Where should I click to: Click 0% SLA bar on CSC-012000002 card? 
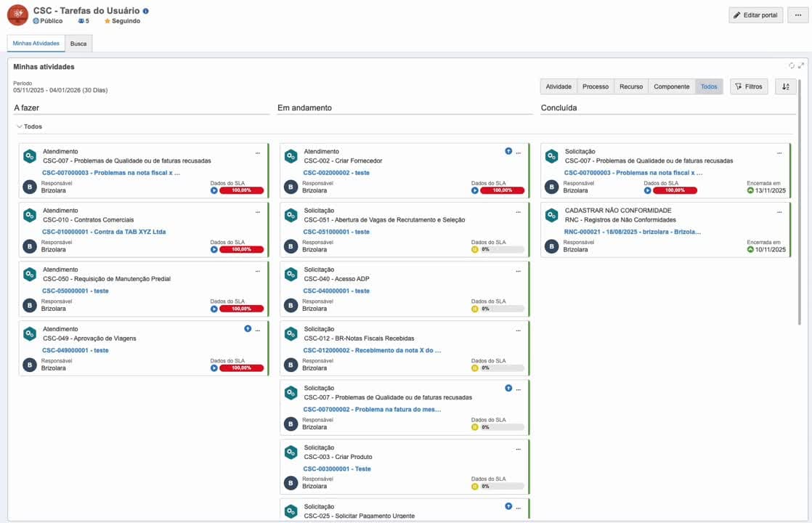tap(503, 368)
